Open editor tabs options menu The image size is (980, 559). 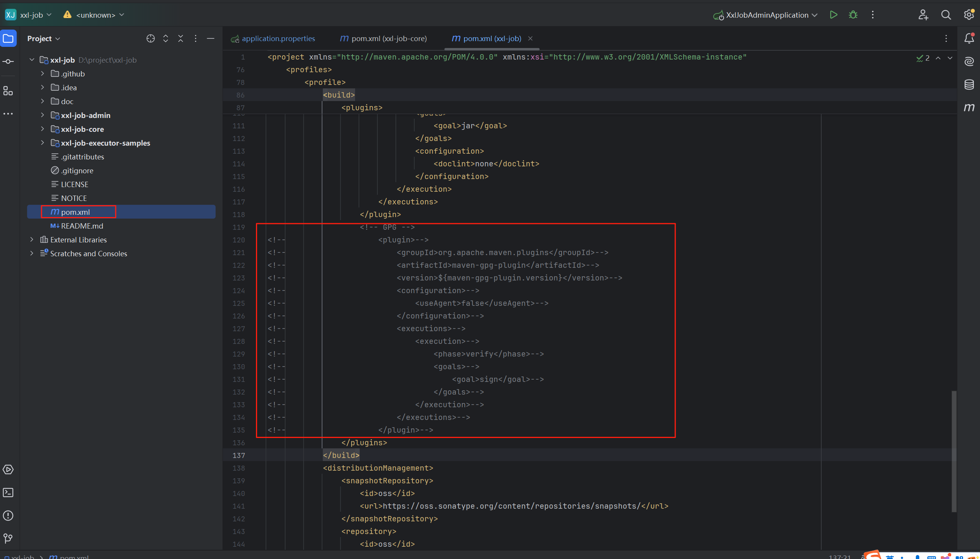point(946,38)
